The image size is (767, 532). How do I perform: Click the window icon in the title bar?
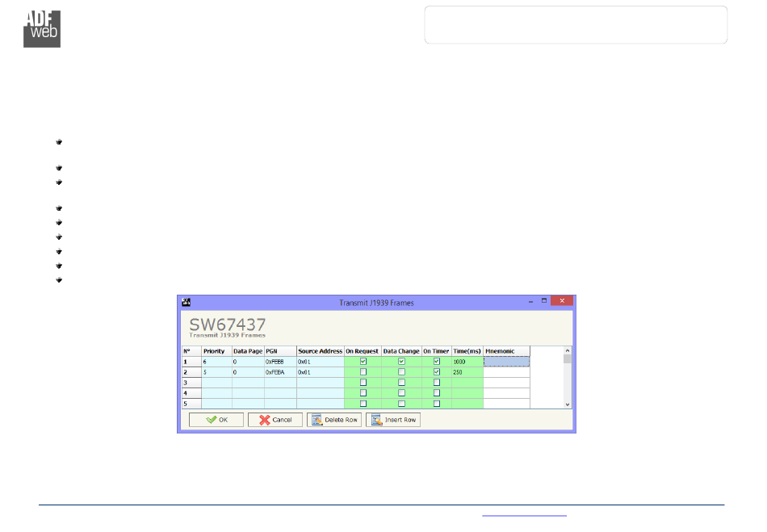pos(187,302)
